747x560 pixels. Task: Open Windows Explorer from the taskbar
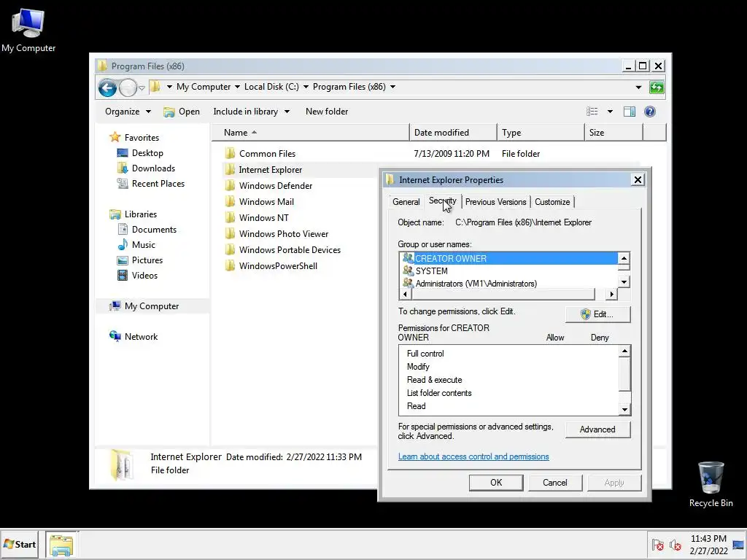[x=61, y=545]
